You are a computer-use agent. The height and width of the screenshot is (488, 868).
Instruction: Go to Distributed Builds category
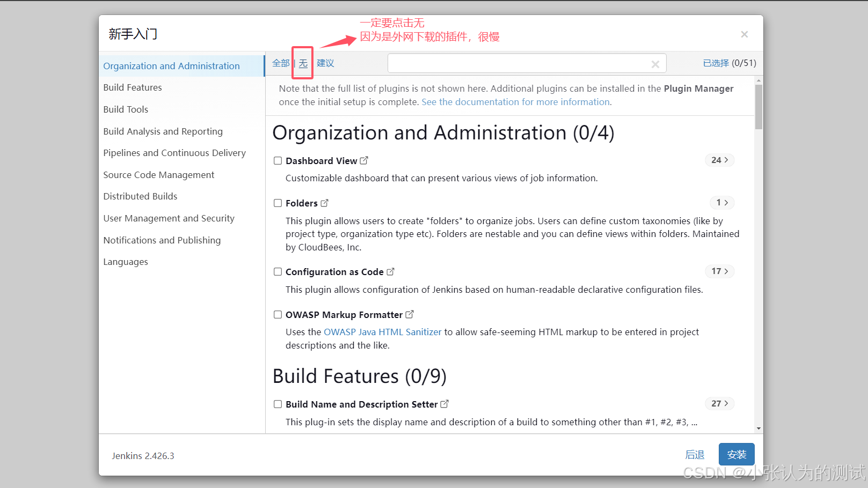tap(140, 196)
